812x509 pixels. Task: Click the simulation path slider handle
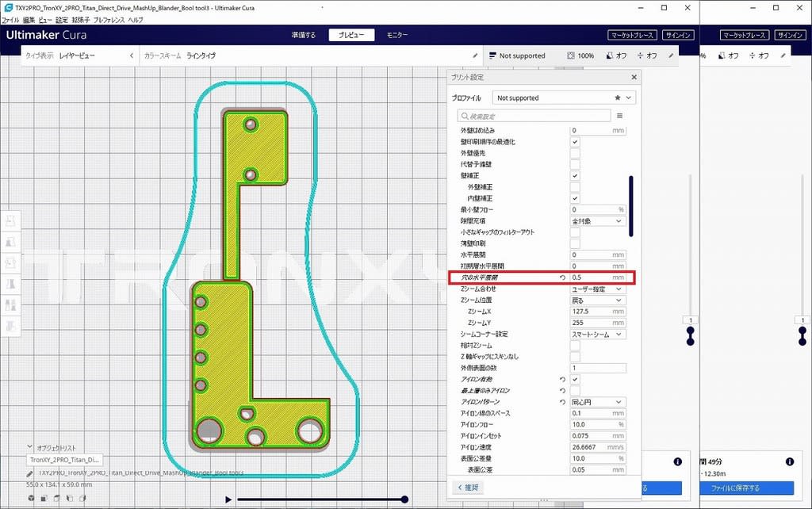pos(404,499)
